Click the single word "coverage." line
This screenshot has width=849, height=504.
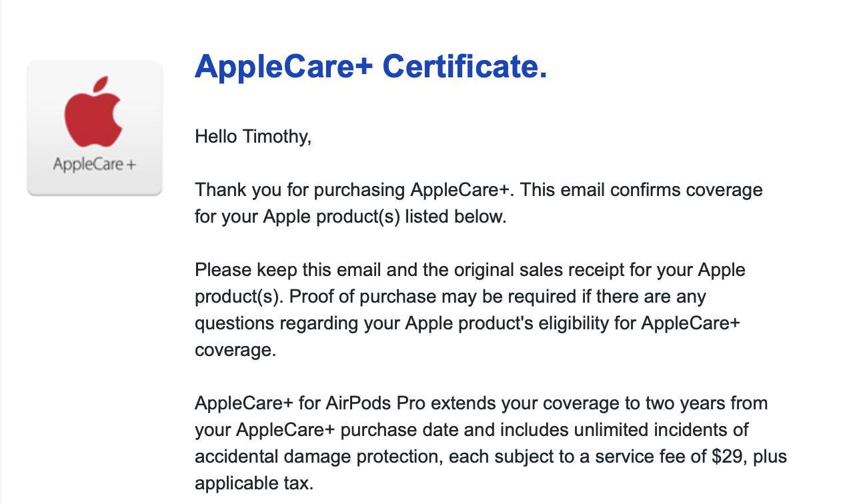pos(235,350)
